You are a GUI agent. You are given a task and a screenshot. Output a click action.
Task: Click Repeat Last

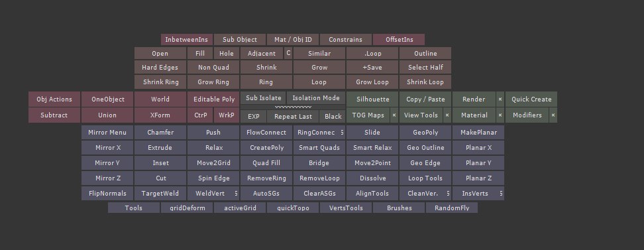click(x=293, y=116)
